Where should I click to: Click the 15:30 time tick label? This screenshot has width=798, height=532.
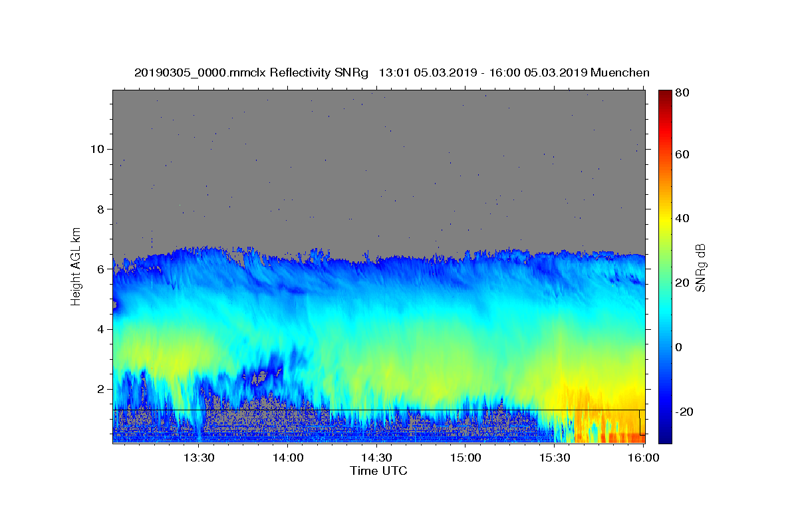tap(555, 458)
